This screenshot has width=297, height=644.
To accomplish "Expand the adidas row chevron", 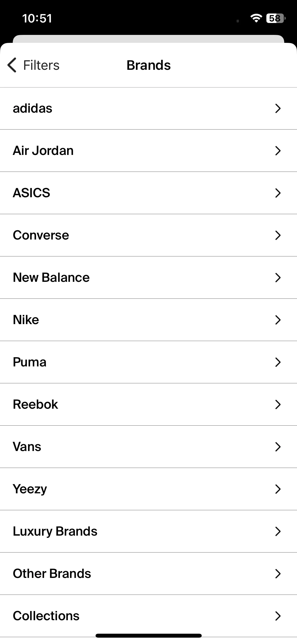I will tap(278, 108).
